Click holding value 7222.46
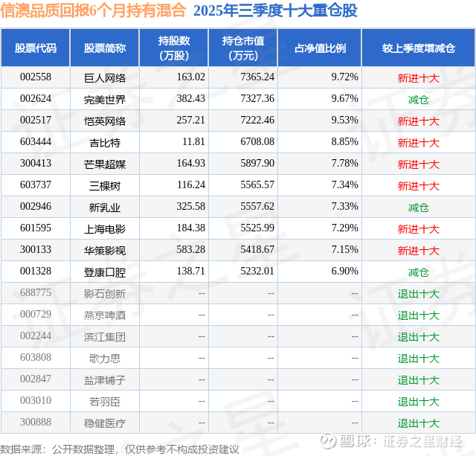The height and width of the screenshot is (456, 476). click(257, 120)
